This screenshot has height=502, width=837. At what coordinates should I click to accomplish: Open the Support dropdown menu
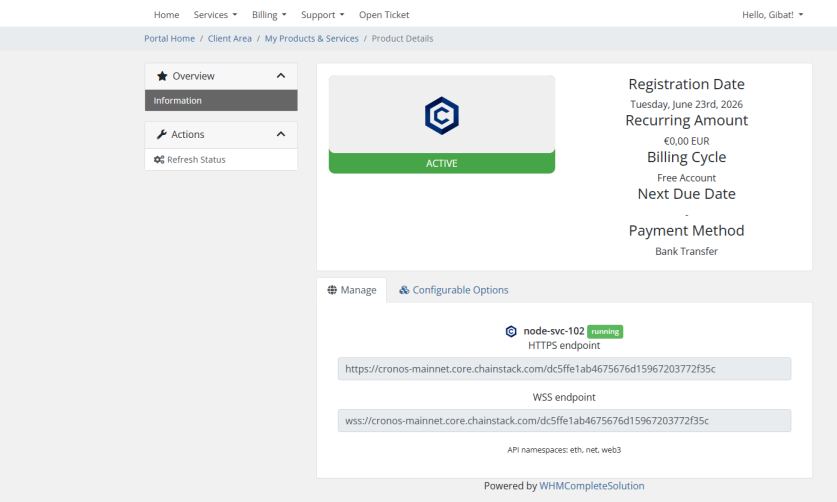click(322, 15)
